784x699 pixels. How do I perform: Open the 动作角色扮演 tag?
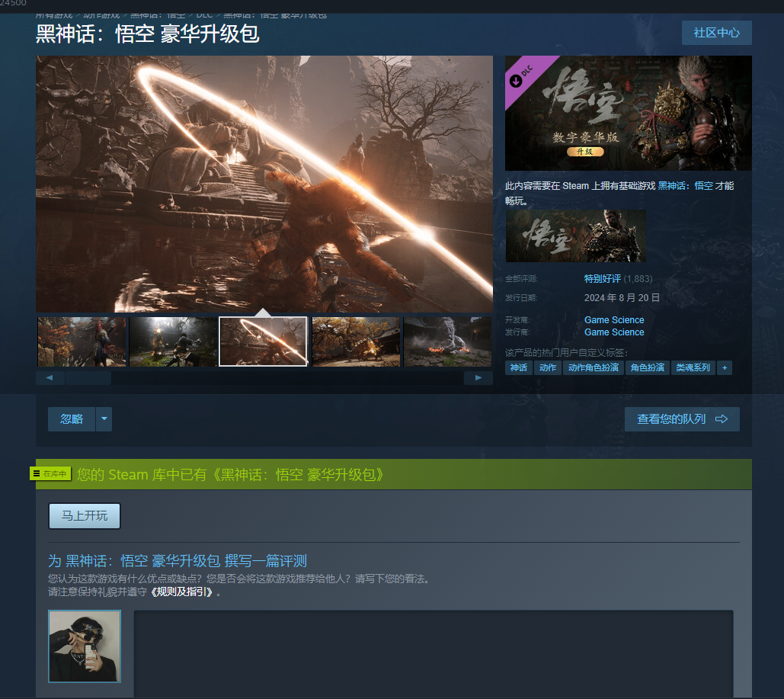click(594, 367)
